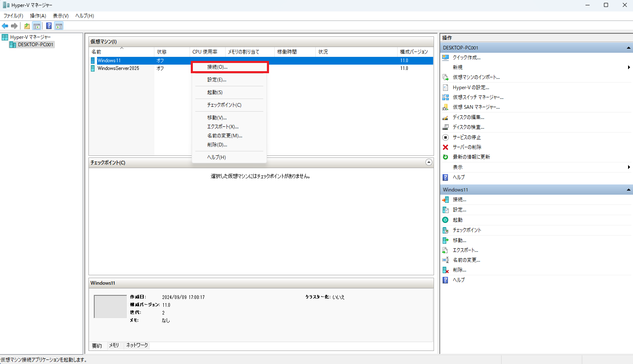The height and width of the screenshot is (364, 633).
Task: Click the エクスポート icon in actions pane
Action: [x=445, y=250]
